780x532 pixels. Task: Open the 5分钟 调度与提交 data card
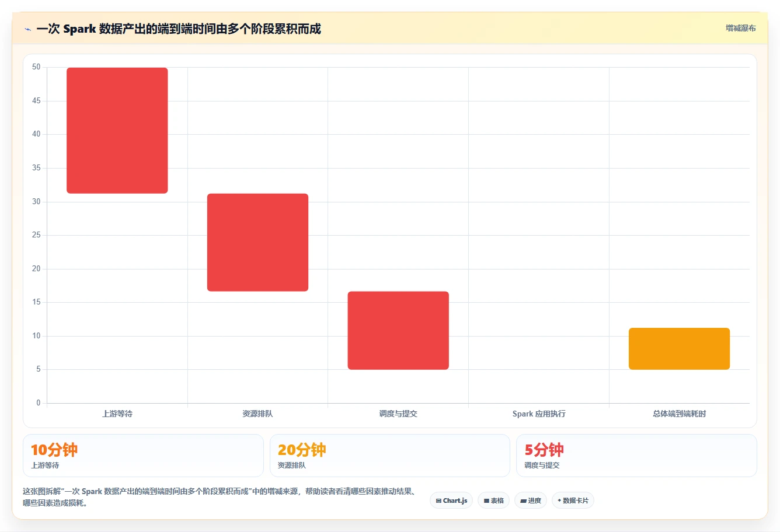tap(636, 456)
